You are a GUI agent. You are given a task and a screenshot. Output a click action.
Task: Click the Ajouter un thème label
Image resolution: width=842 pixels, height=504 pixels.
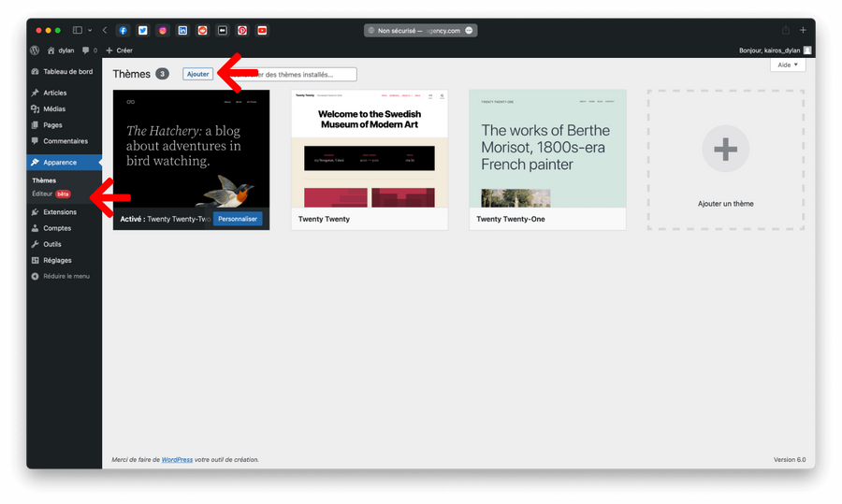[725, 204]
